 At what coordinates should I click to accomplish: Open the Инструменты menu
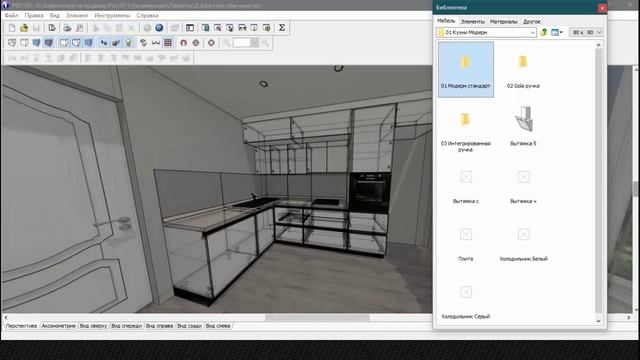coord(112,16)
